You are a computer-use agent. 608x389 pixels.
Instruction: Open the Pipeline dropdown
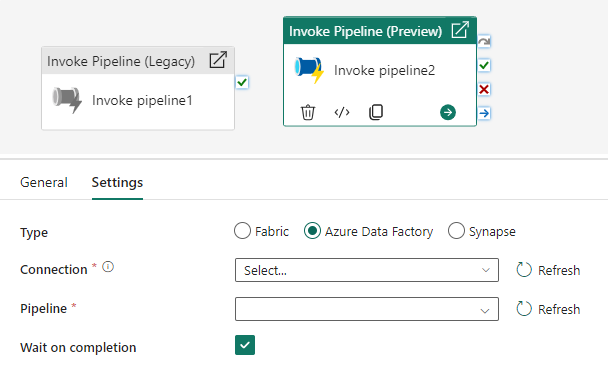(x=366, y=309)
